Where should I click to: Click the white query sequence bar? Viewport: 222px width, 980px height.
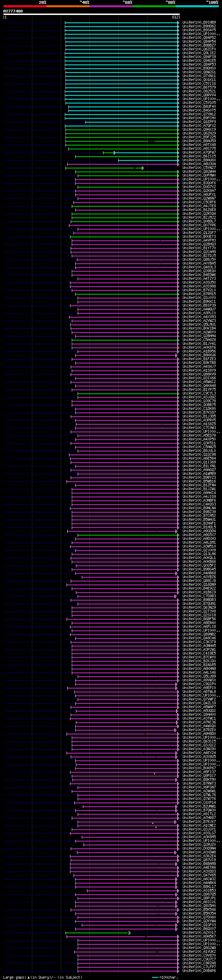tap(92, 15)
